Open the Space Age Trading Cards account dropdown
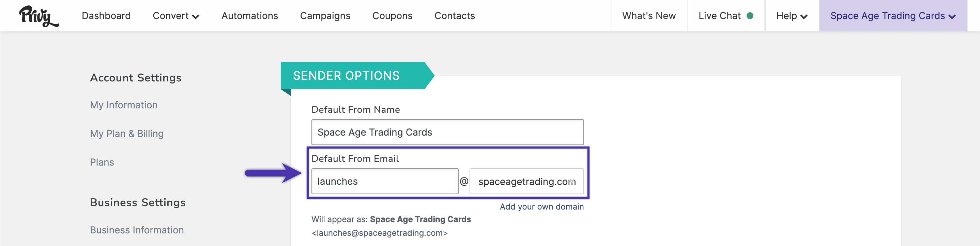This screenshot has width=980, height=246. pyautogui.click(x=893, y=16)
